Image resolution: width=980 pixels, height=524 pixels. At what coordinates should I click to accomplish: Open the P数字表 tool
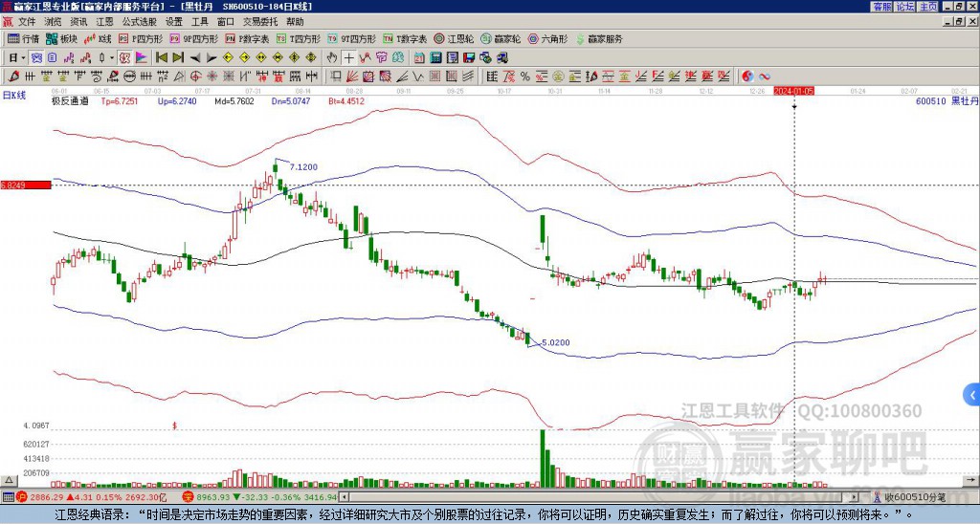click(x=248, y=38)
